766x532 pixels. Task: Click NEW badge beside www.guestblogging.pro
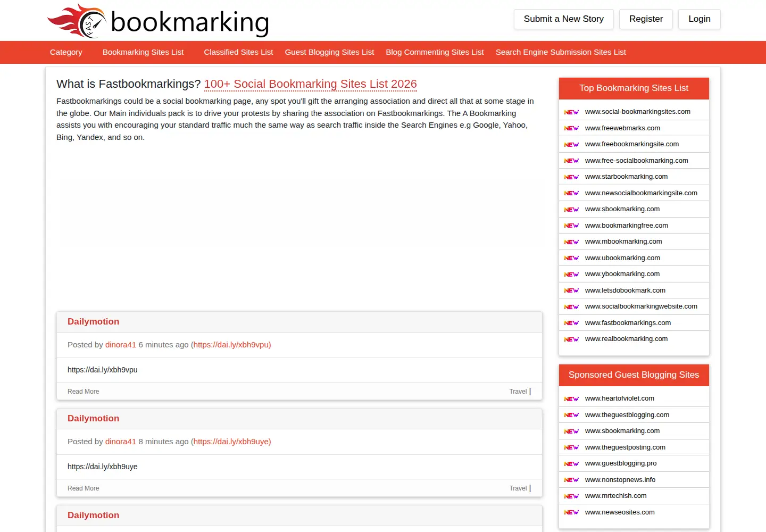click(571, 464)
